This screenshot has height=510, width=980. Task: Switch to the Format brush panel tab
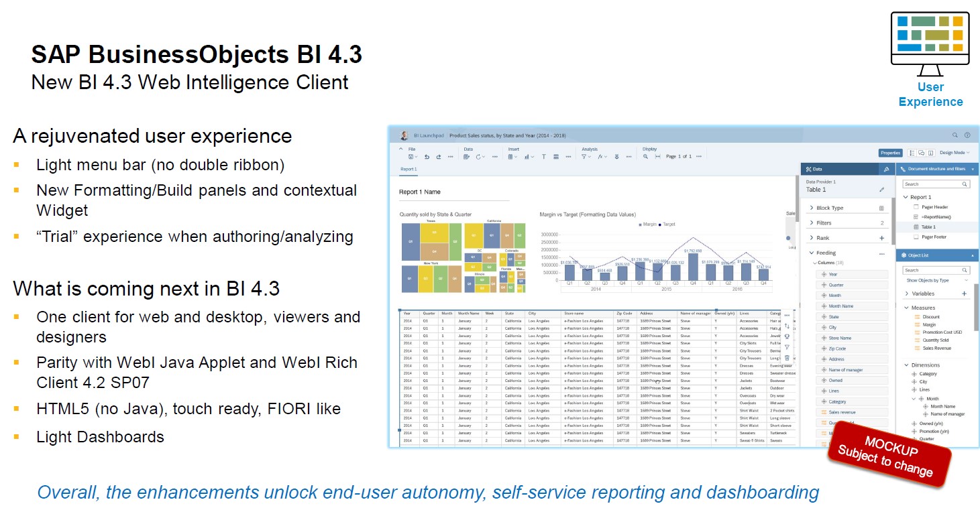coord(887,169)
